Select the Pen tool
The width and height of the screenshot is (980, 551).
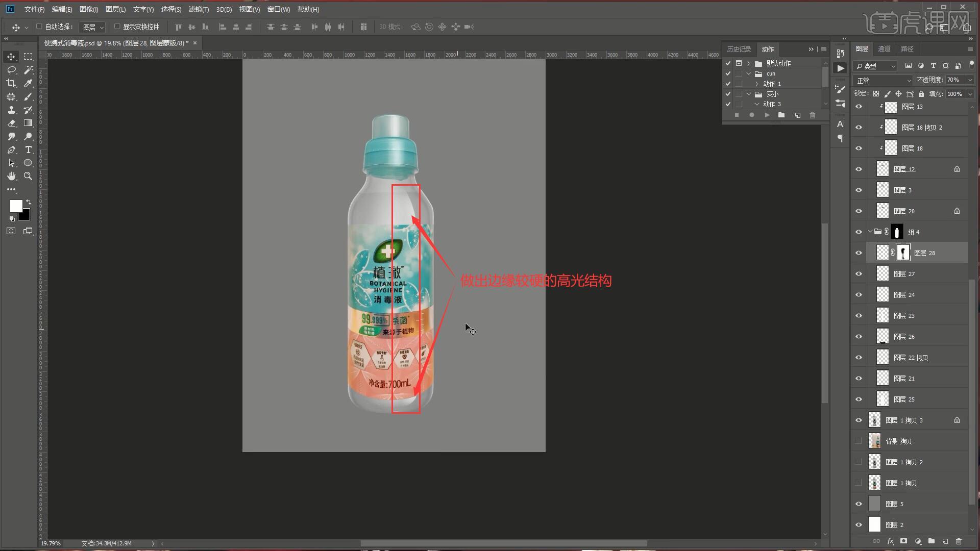point(11,149)
